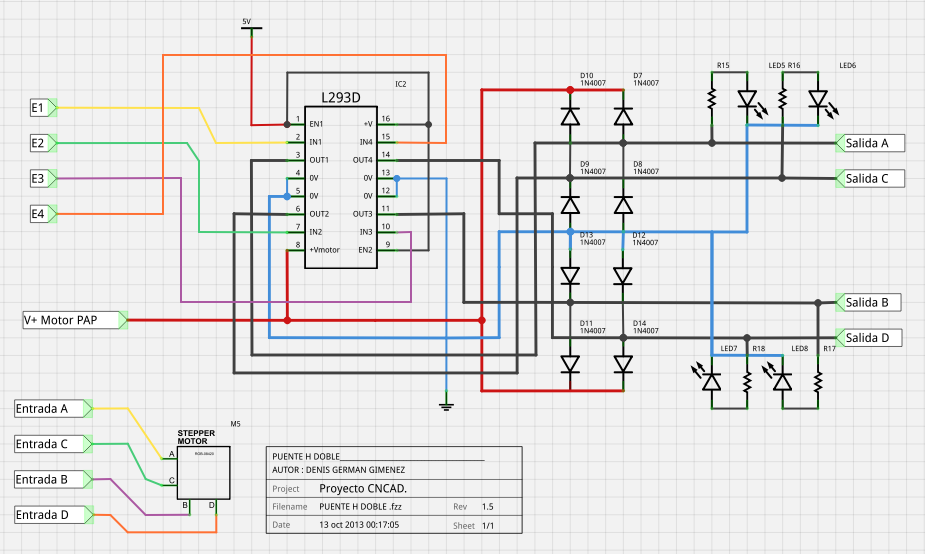Select resistor R15 symbol

(711, 99)
